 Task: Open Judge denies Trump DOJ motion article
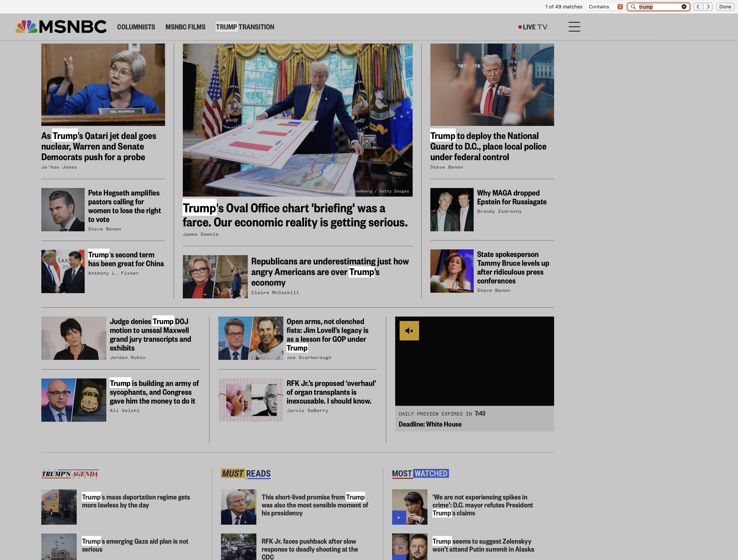[x=150, y=334]
